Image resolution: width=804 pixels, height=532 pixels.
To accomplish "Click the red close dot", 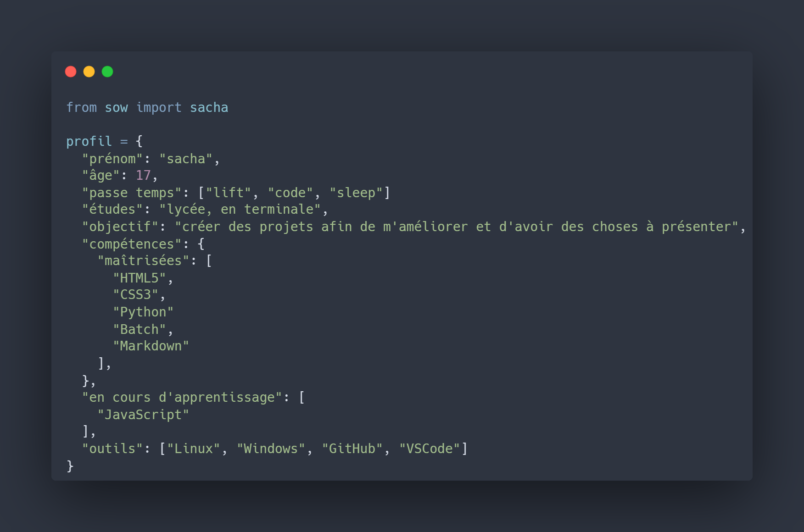I will (x=71, y=72).
